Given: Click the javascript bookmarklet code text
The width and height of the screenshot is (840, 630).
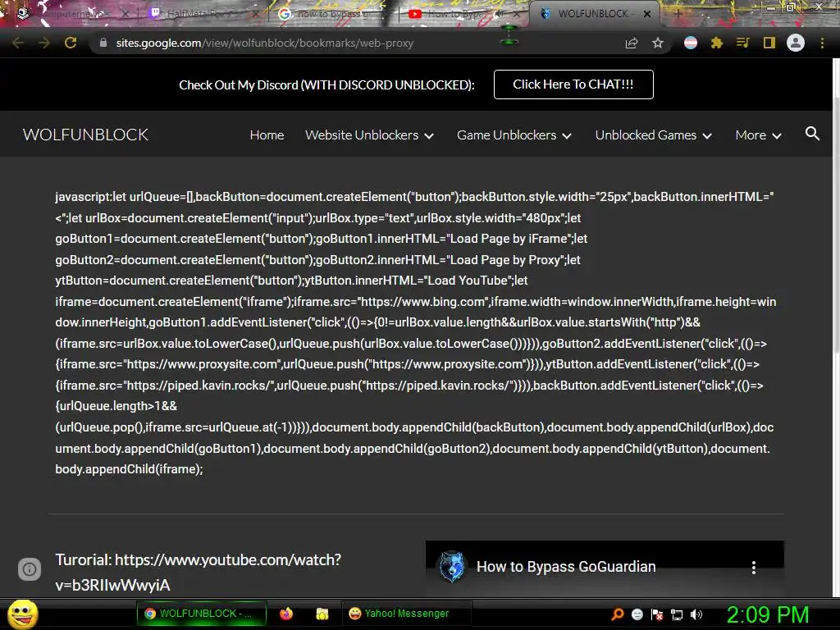Looking at the screenshot, I should [x=416, y=333].
